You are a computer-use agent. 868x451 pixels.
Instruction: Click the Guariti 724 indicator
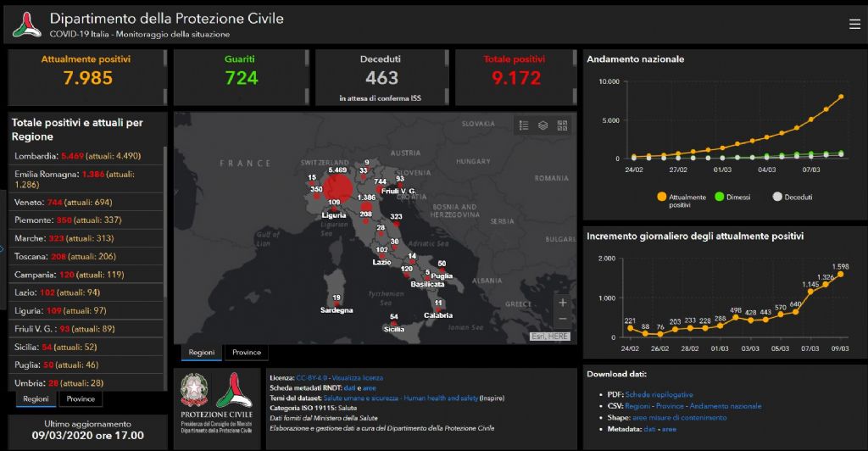click(242, 77)
